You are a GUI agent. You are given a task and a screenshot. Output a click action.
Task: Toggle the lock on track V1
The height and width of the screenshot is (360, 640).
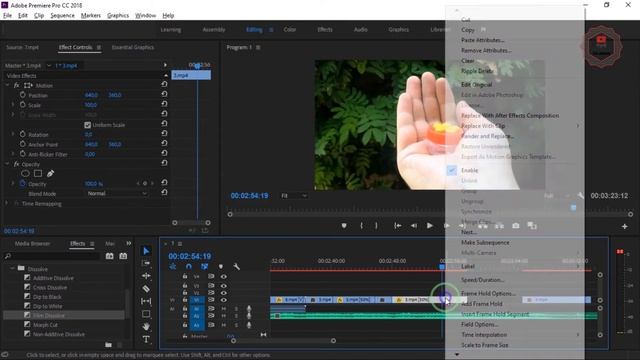185,300
